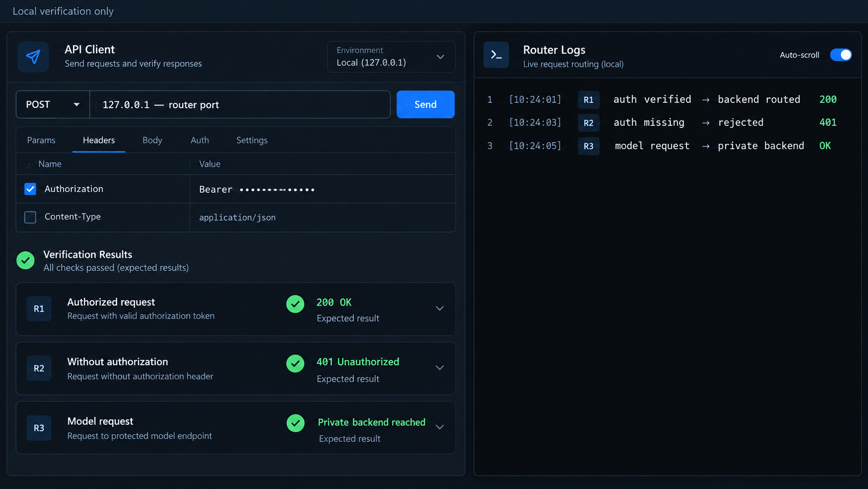Send the request with Send button
This screenshot has width=868, height=489.
pos(425,104)
